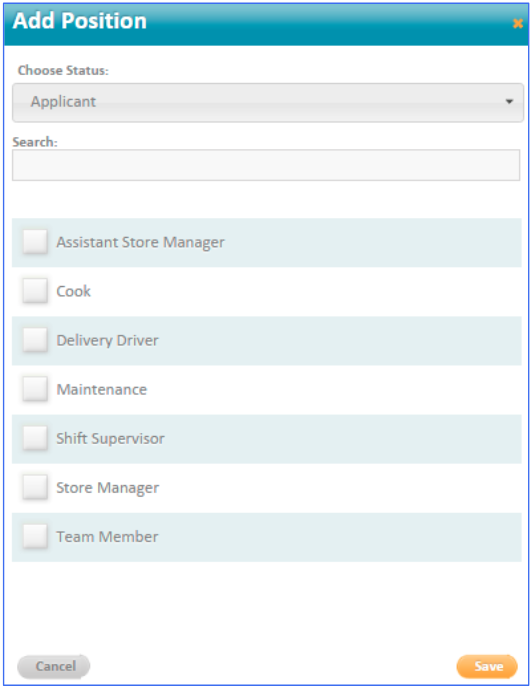Click the Maintenance label text
The height and width of the screenshot is (689, 532).
101,389
